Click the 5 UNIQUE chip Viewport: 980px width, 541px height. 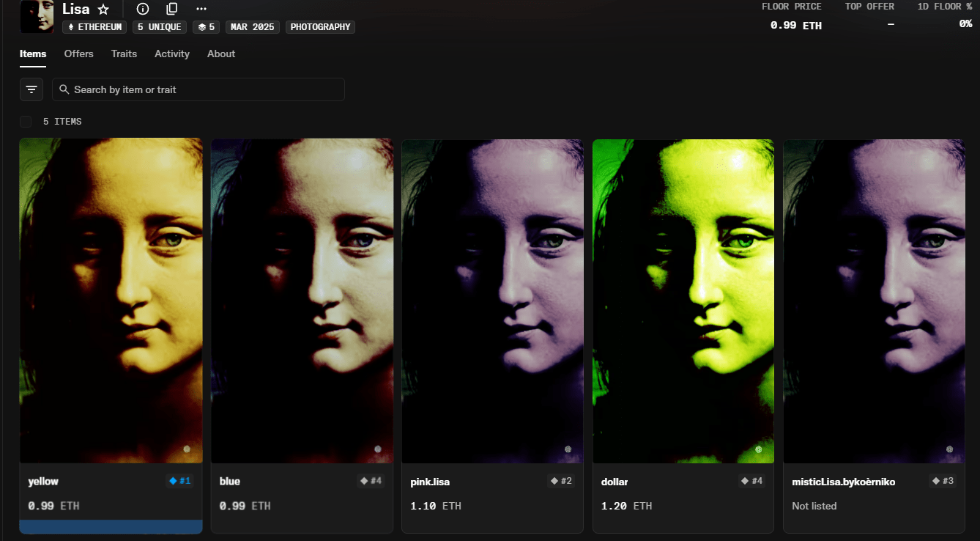pos(159,27)
